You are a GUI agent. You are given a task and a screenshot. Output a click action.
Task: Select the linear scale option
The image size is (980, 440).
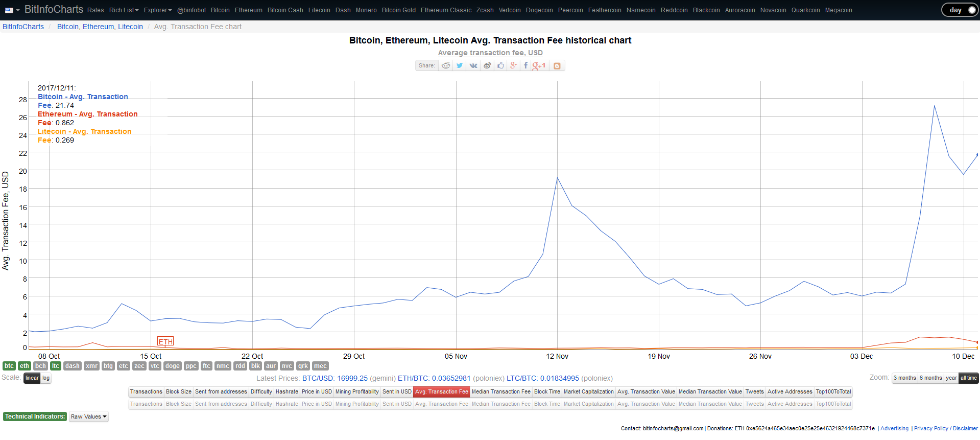pos(32,378)
